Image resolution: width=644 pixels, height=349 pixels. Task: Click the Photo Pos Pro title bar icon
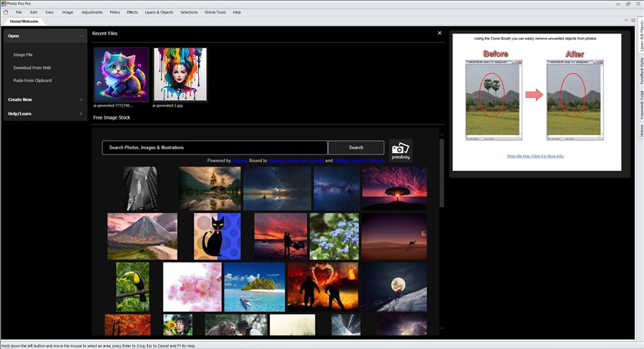point(4,4)
